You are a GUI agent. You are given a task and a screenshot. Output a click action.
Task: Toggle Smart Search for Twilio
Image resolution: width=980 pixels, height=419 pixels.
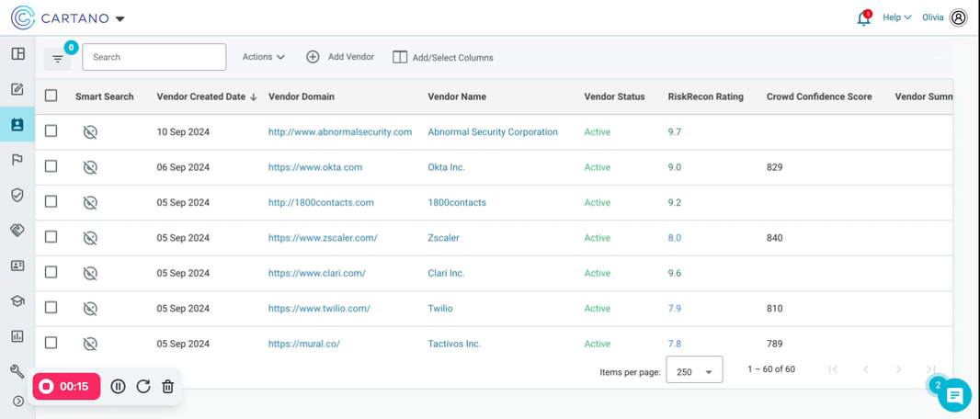pos(90,309)
